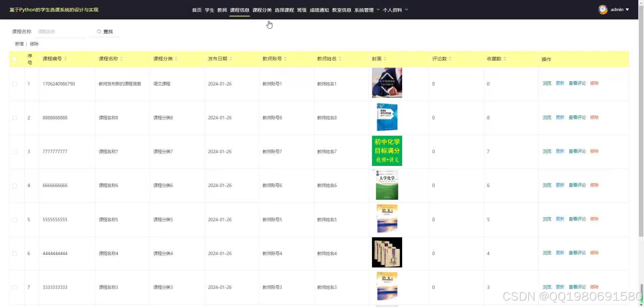Screen dimensions: 644x307
Task: Open the 选择课程 menu item
Action: [x=284, y=10]
